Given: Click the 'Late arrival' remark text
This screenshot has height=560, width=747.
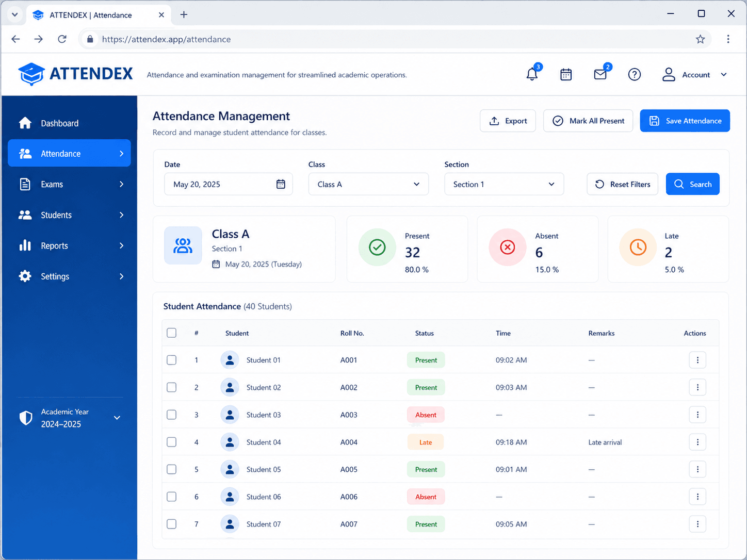Looking at the screenshot, I should tap(605, 442).
